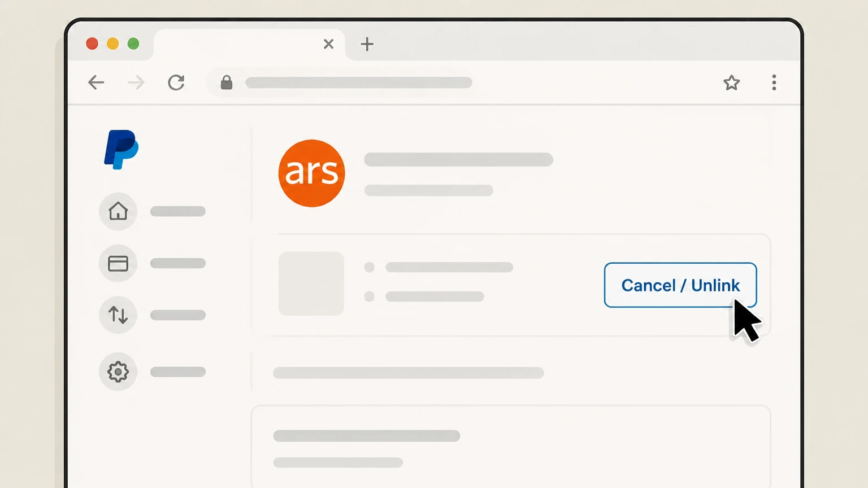The image size is (868, 488).
Task: Open the transfers up-down arrows icon
Action: (x=118, y=315)
